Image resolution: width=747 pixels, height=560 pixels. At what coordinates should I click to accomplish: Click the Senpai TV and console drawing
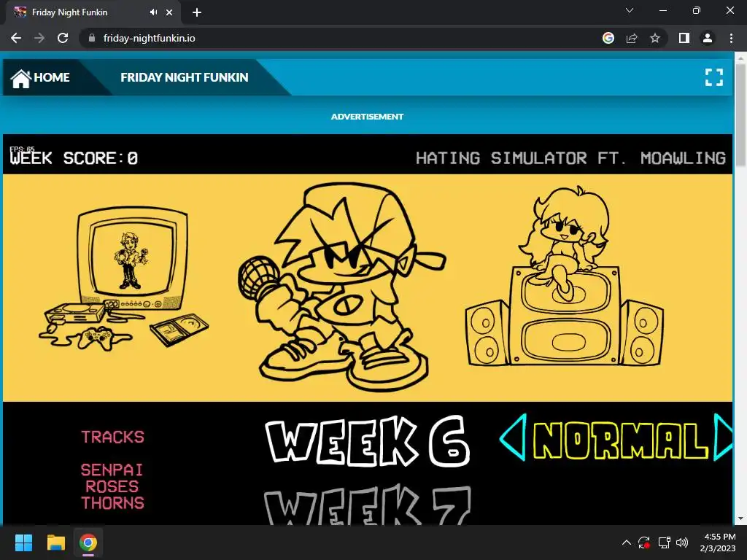click(x=124, y=280)
